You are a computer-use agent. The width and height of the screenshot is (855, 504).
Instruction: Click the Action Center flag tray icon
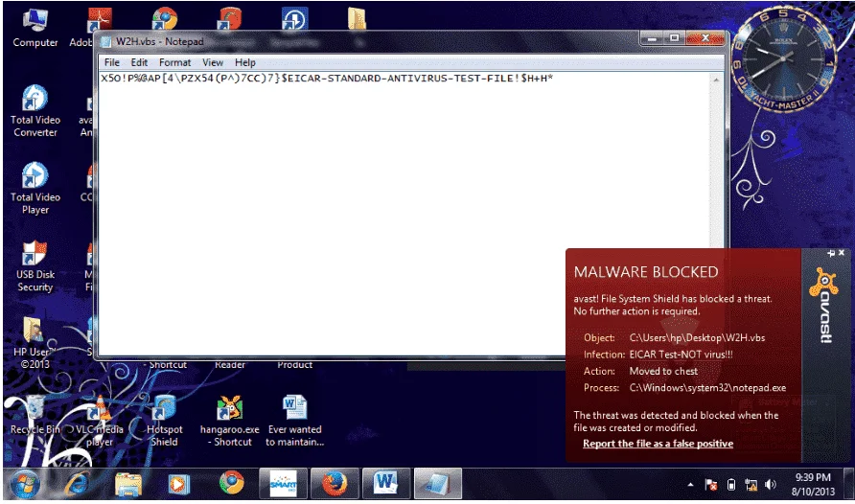(711, 485)
